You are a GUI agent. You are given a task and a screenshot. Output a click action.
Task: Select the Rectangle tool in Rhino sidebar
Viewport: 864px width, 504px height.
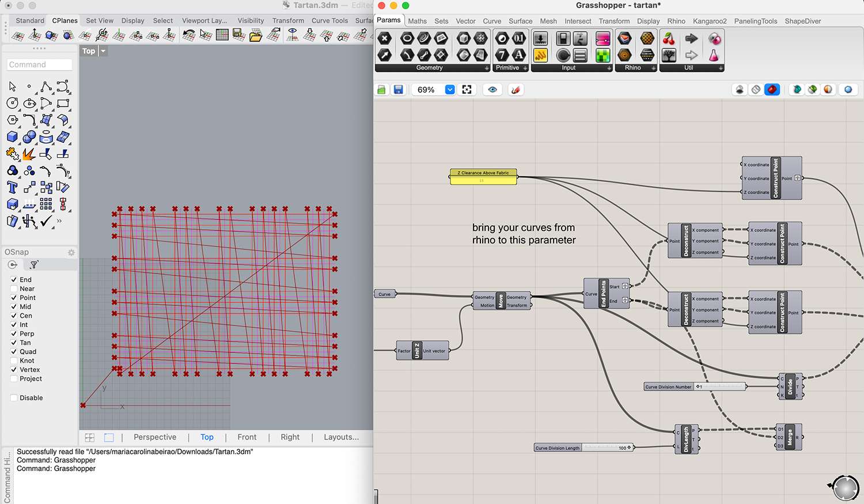click(x=63, y=103)
